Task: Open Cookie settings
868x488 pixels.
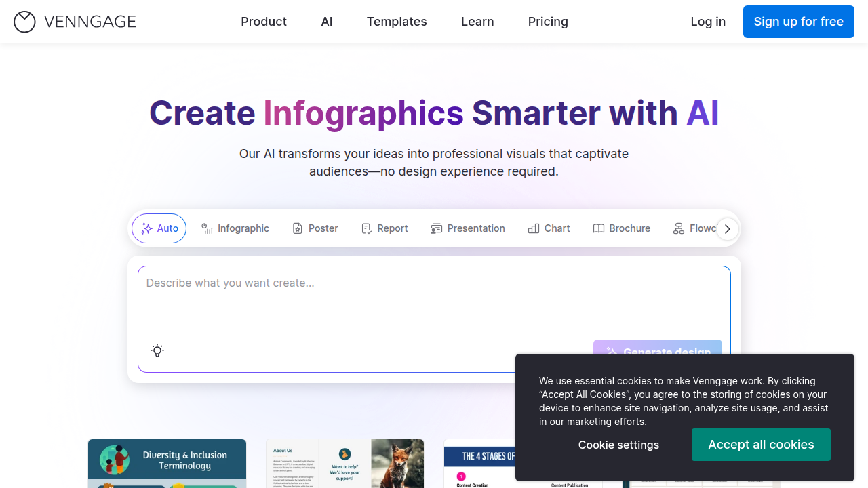Action: click(x=618, y=445)
